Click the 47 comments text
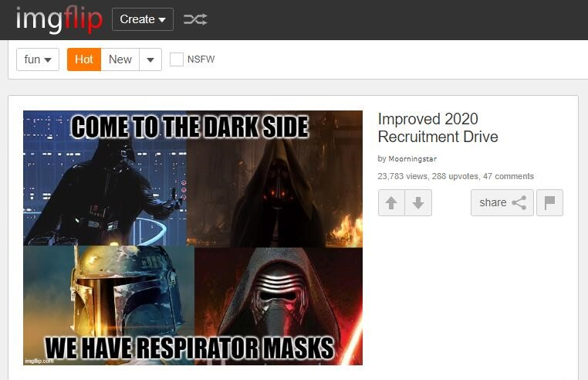Image resolution: width=588 pixels, height=380 pixels. 508,176
